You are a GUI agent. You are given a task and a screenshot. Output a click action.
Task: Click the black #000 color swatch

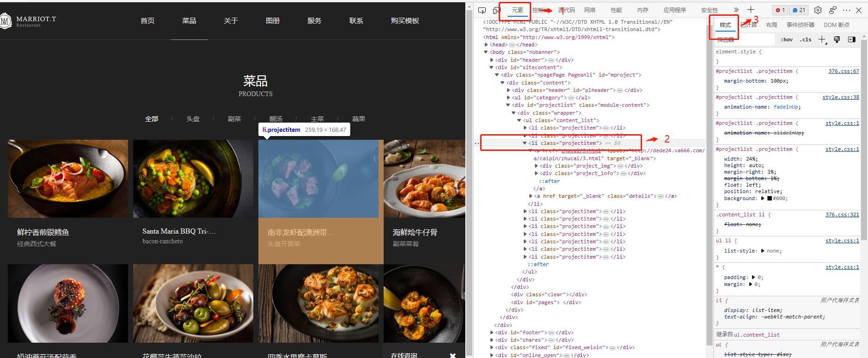(x=770, y=198)
